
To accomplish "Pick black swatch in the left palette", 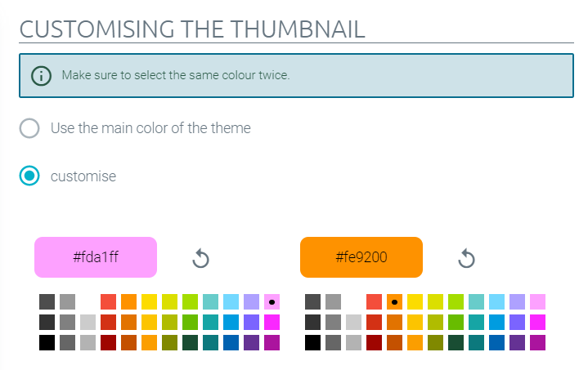I will 47,343.
